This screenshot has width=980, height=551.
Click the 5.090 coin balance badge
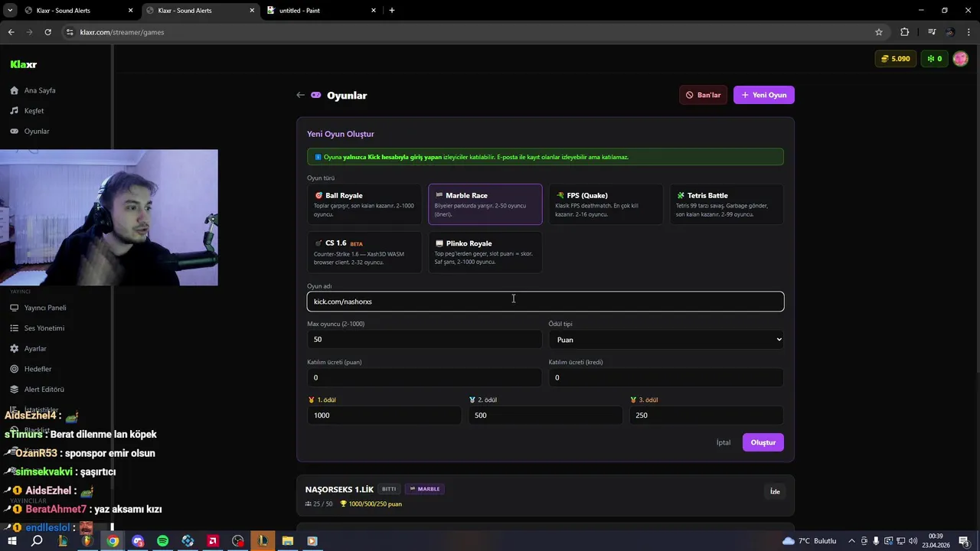click(x=895, y=59)
